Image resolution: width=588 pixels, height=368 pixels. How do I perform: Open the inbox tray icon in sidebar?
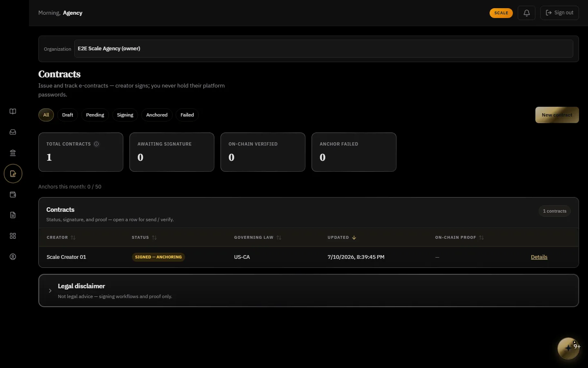pos(13,132)
